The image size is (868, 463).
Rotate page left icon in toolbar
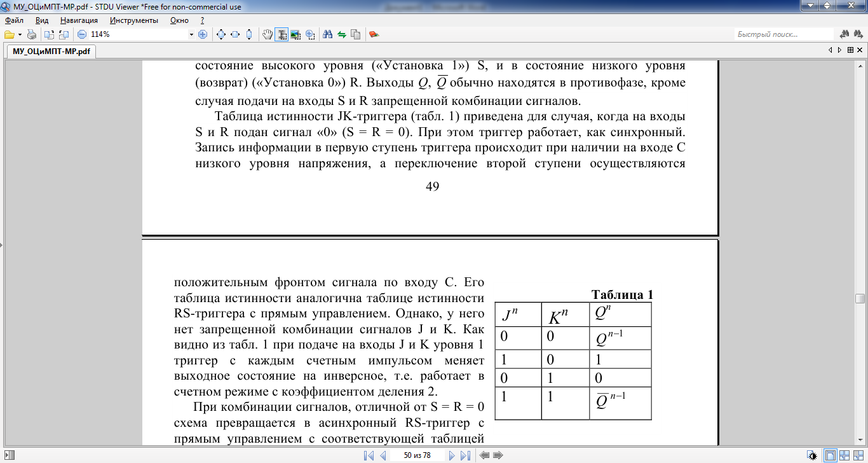click(49, 34)
